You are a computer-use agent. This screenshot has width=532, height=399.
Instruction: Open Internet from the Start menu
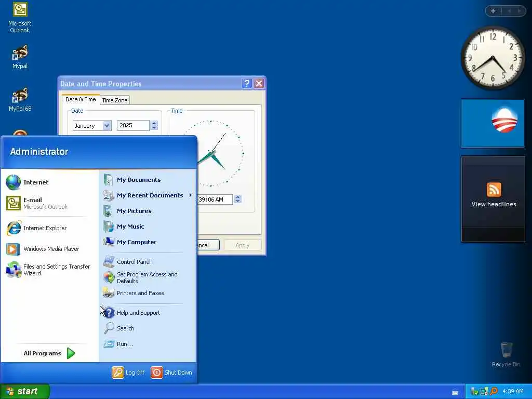pyautogui.click(x=49, y=182)
